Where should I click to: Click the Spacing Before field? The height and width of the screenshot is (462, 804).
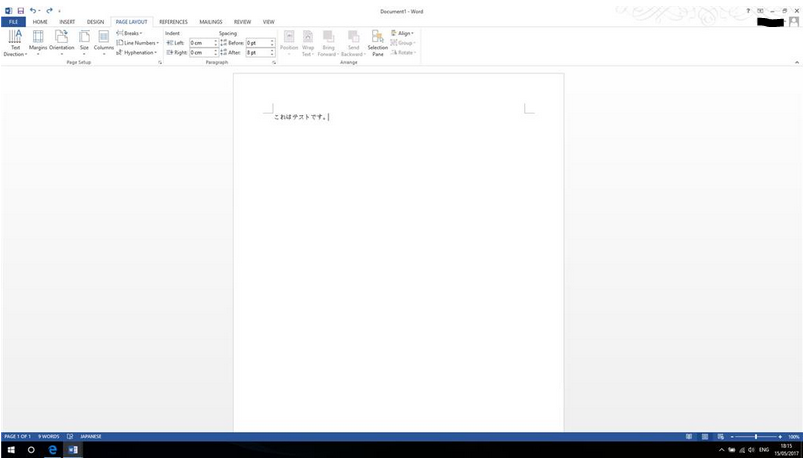tap(258, 43)
